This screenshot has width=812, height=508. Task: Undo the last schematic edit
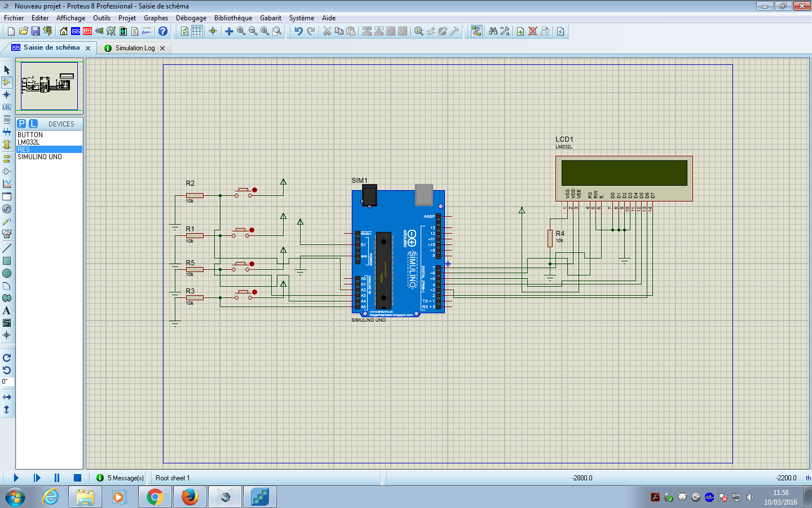coord(297,31)
